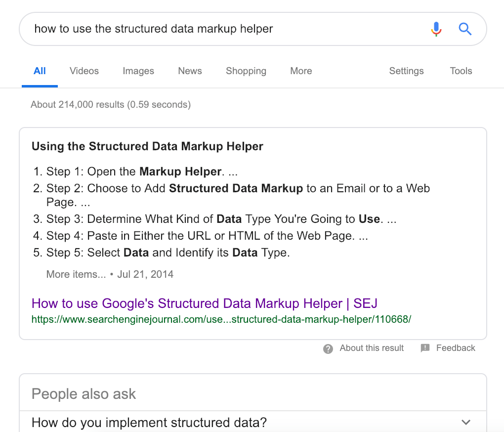The height and width of the screenshot is (432, 504).
Task: Click the blue search magnifier icon
Action: [465, 29]
